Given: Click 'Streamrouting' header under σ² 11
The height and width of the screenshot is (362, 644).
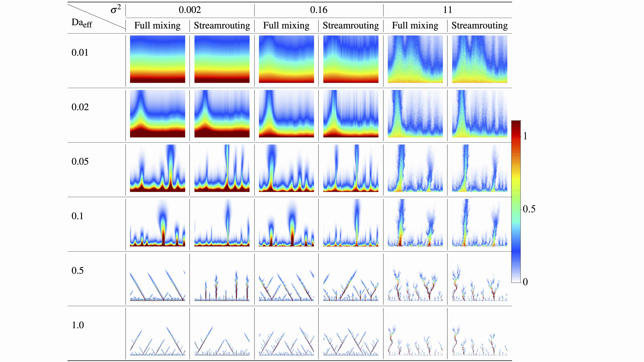Looking at the screenshot, I should tap(480, 25).
